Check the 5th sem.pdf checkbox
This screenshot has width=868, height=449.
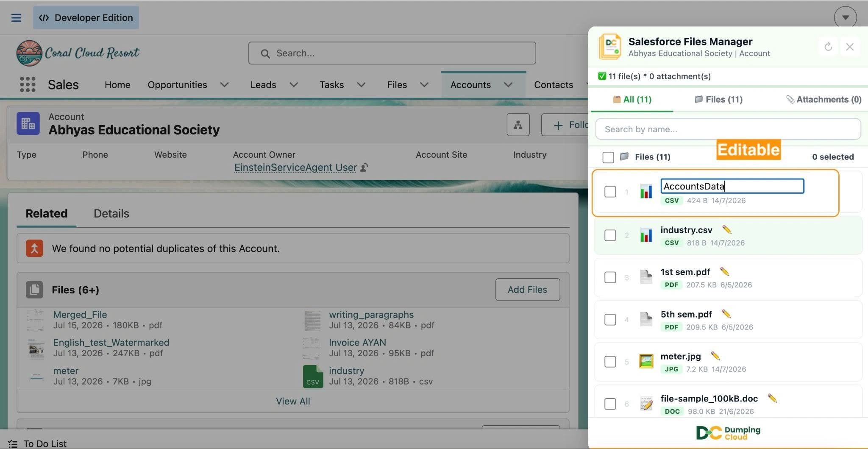[x=610, y=319]
